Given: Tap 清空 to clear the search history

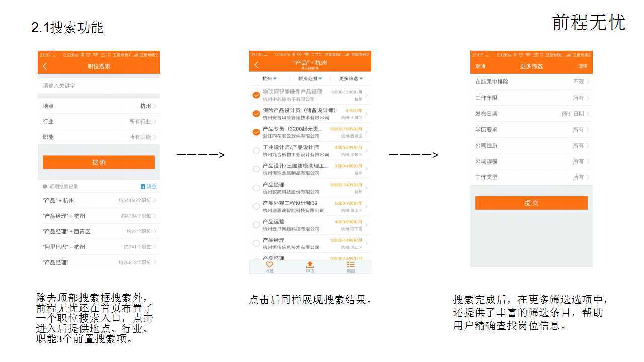Looking at the screenshot, I should pos(151,186).
